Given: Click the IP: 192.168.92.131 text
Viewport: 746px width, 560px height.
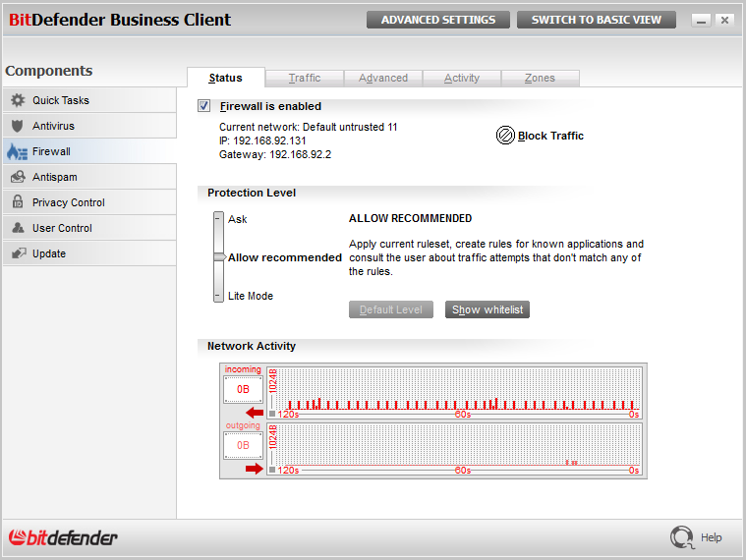Looking at the screenshot, I should click(262, 140).
